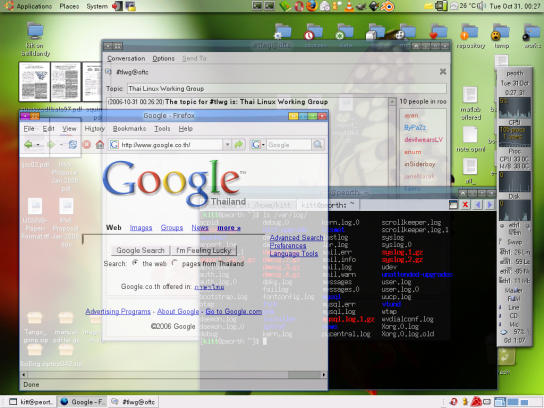Click the clock showing Tue Oct 31
Image resolution: width=544 pixels, height=408 pixels.
coord(515,6)
